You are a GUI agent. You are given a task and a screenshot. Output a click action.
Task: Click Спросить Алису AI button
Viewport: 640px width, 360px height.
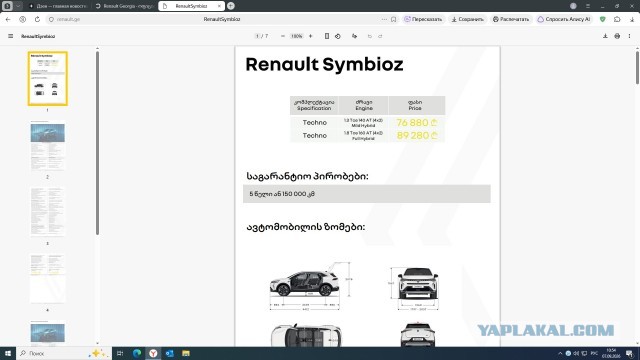(x=564, y=19)
